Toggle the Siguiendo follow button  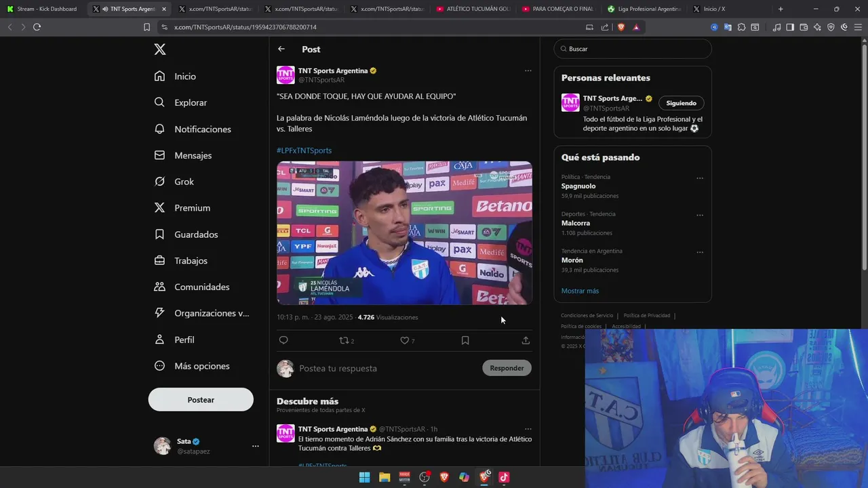pyautogui.click(x=681, y=103)
